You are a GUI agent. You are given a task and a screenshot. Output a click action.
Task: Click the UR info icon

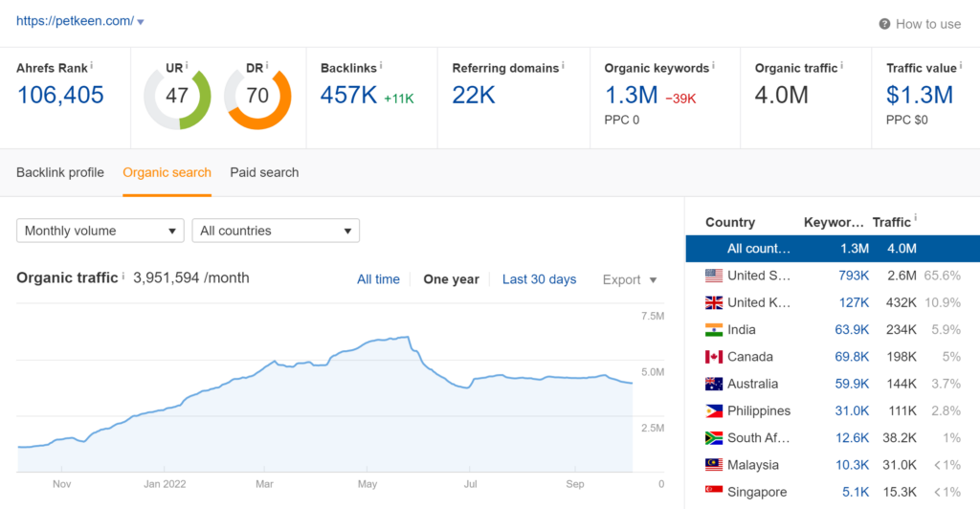(187, 65)
